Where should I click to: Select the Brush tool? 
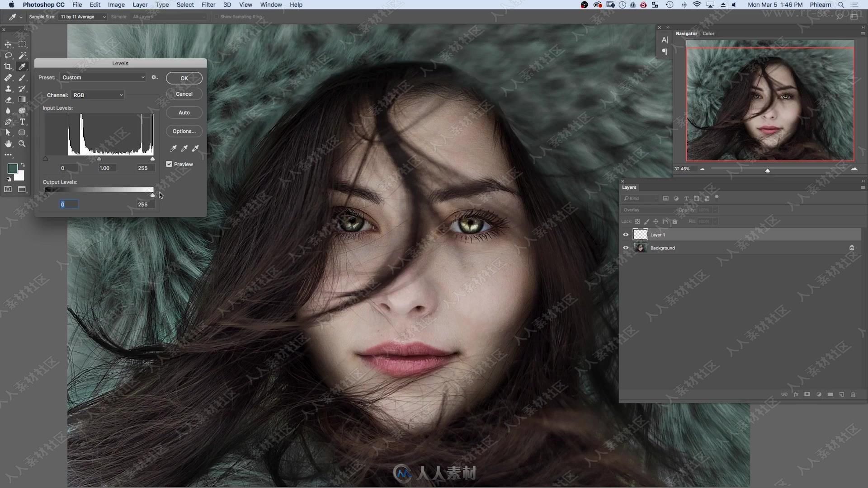click(22, 78)
